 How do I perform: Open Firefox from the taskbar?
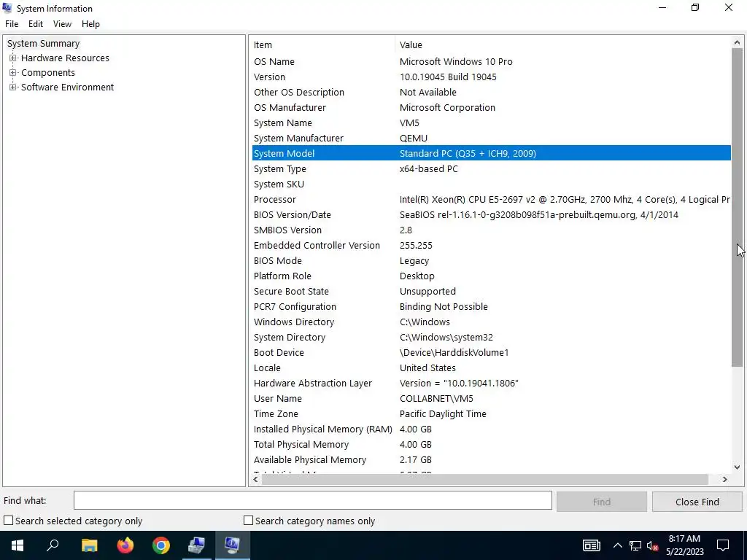pos(125,545)
